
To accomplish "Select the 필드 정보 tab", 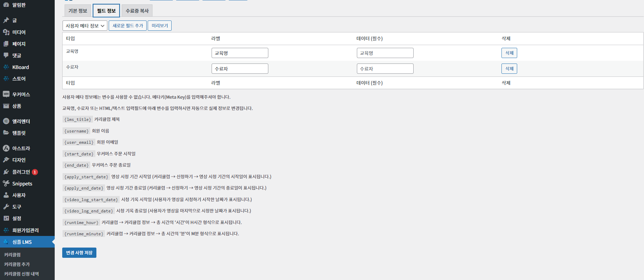I will pos(106,11).
